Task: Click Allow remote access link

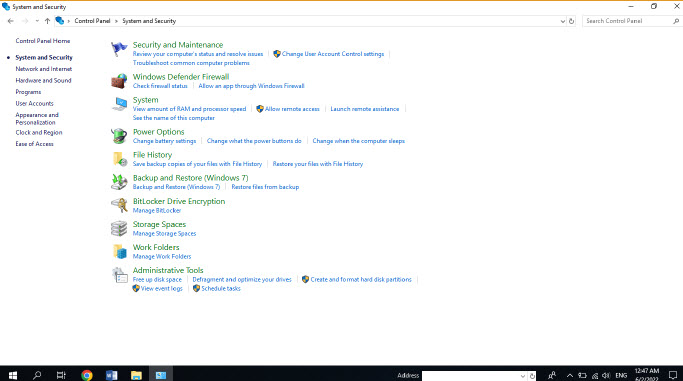Action: (x=292, y=109)
